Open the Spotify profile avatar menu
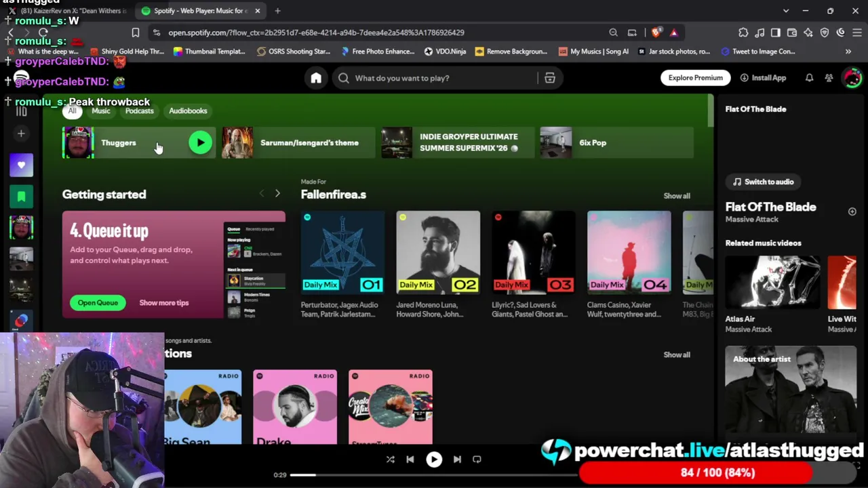 [x=852, y=78]
